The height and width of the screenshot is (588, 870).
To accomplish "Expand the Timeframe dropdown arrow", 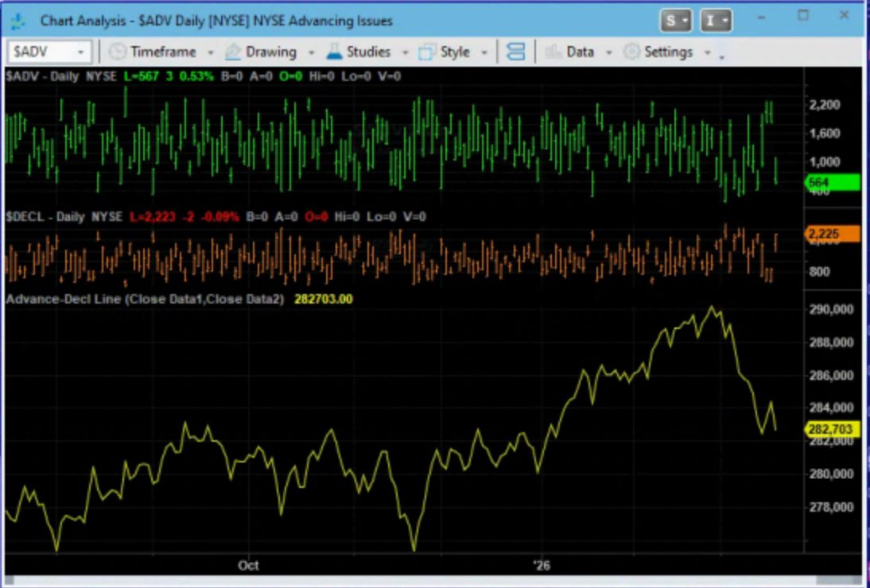I will (x=210, y=53).
